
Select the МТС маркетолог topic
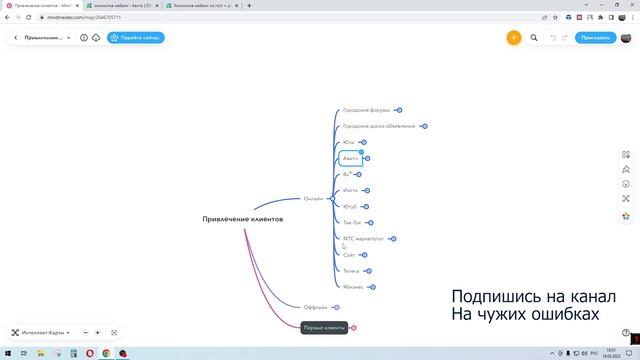click(363, 239)
